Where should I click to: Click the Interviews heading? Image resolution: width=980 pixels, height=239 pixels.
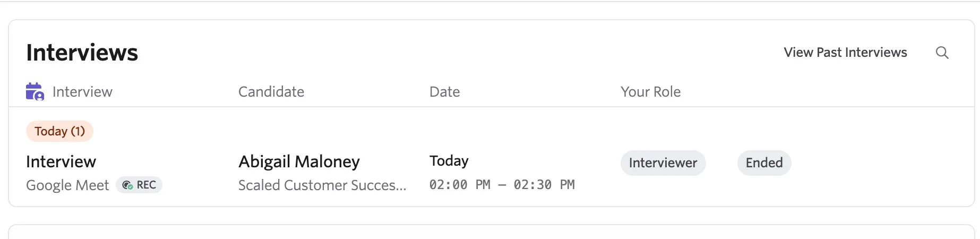[x=82, y=53]
